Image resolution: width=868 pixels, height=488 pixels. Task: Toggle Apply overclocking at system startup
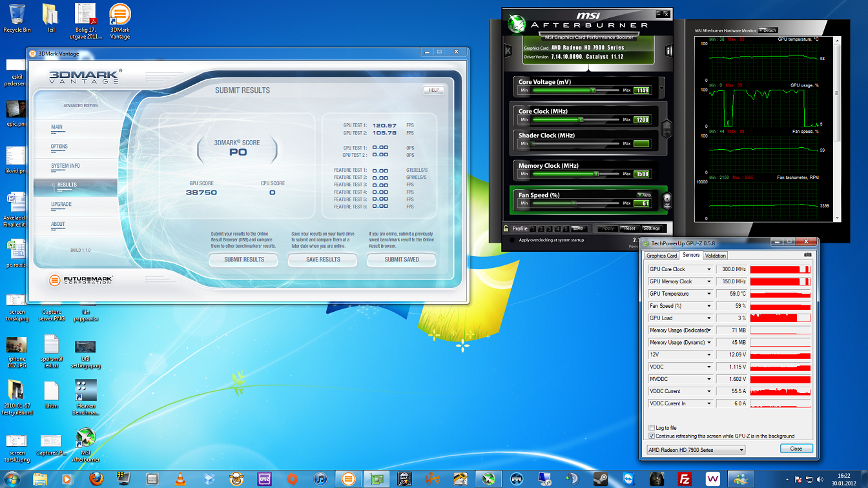(513, 240)
